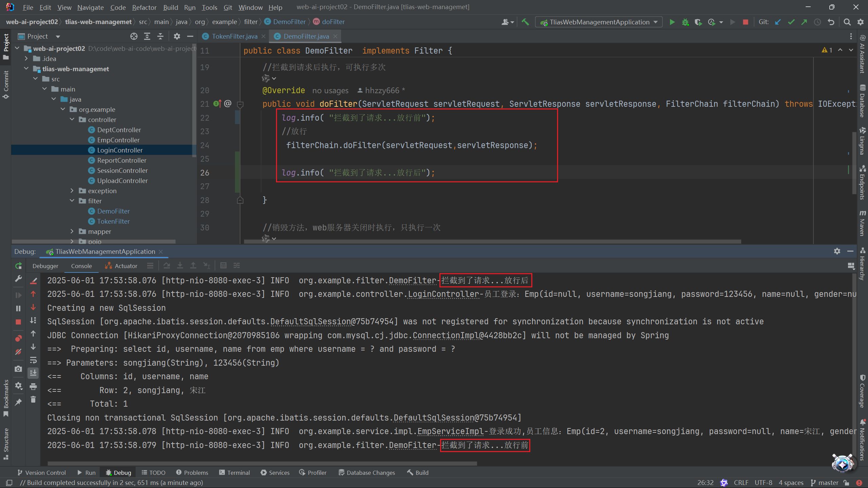The height and width of the screenshot is (488, 868).
Task: Open DemoFilter class in project tree
Action: pos(113,211)
